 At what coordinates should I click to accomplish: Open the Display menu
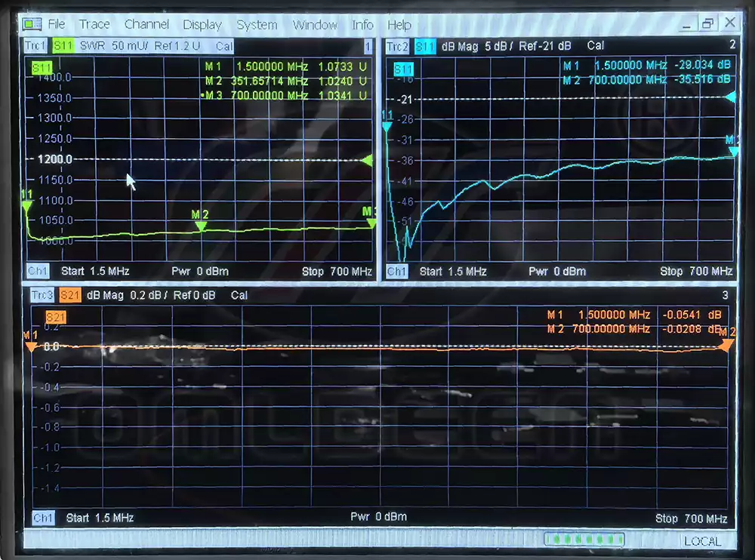pyautogui.click(x=202, y=25)
